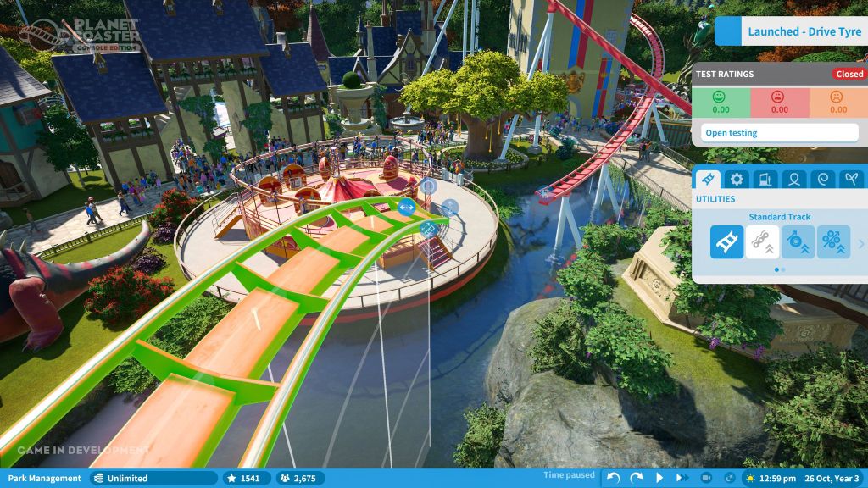Screen dimensions: 868x488
Task: Open the Park Management menu
Action: pyautogui.click(x=44, y=478)
